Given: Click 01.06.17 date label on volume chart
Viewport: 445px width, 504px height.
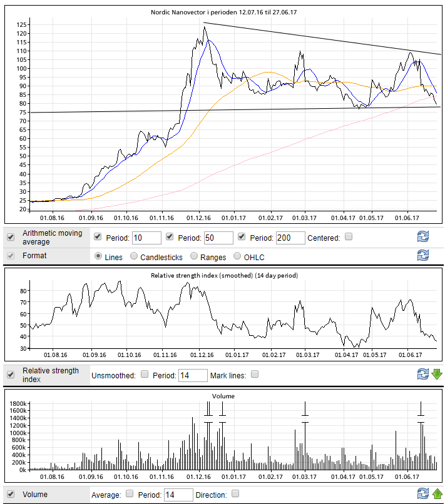Looking at the screenshot, I should (x=407, y=477).
